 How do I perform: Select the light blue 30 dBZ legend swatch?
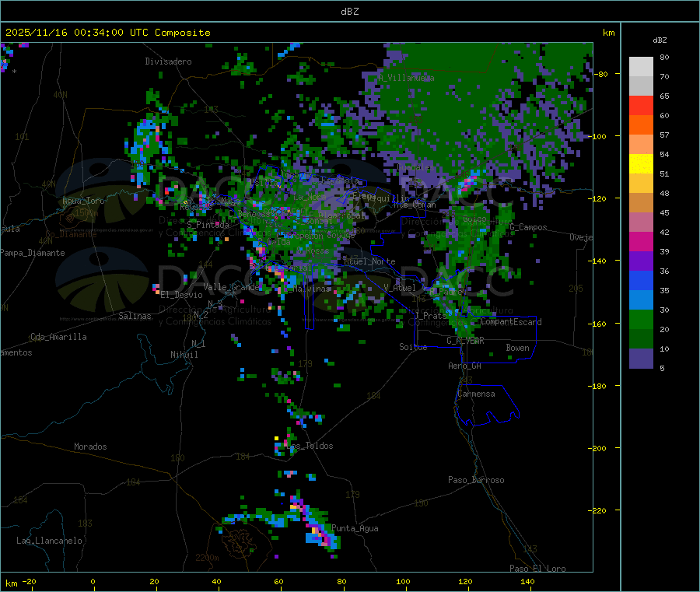(641, 300)
